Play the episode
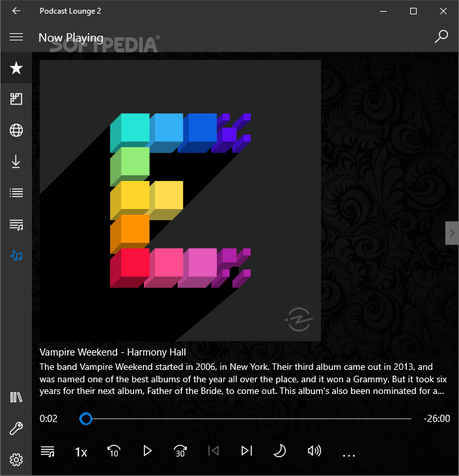The image size is (459, 476). (x=147, y=451)
